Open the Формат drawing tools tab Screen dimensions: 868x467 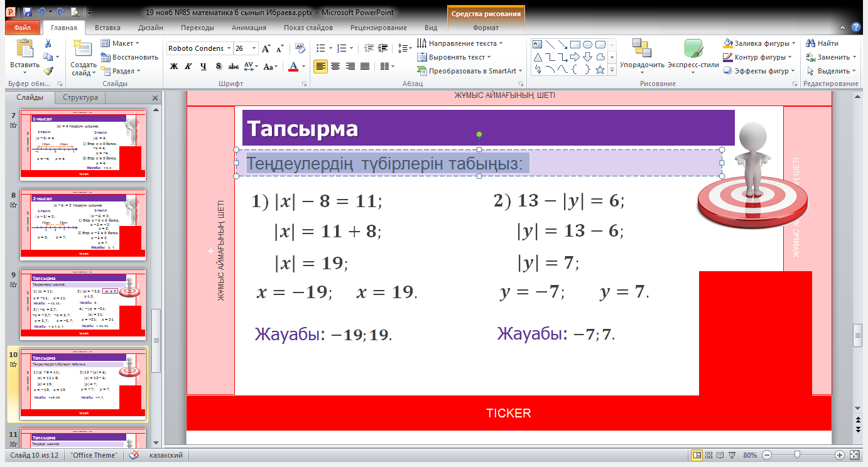coord(486,28)
